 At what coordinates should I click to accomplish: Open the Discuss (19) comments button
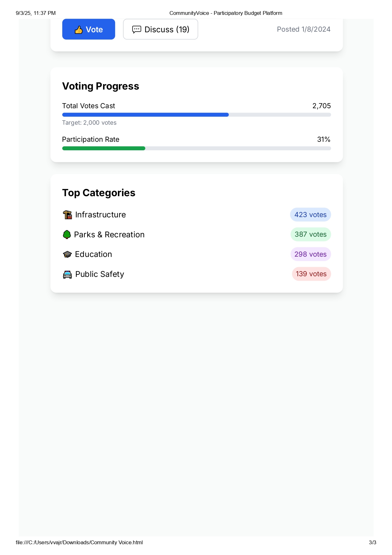coord(161,29)
